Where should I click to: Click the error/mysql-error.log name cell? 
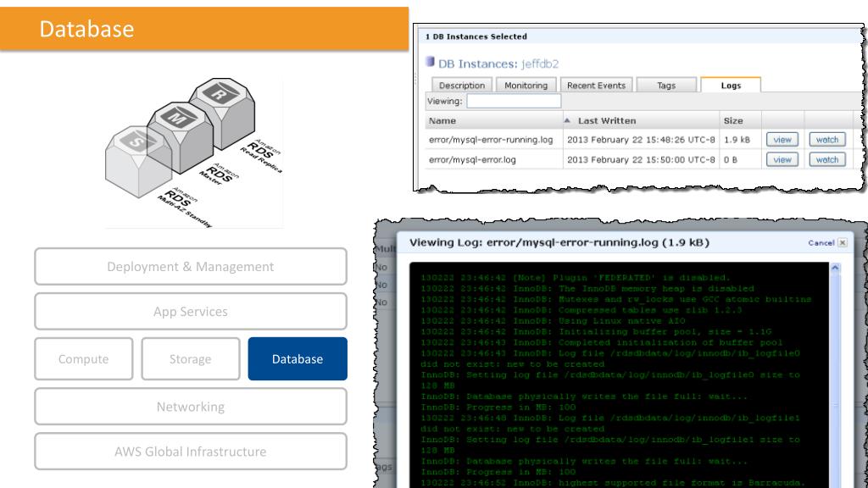(x=472, y=160)
